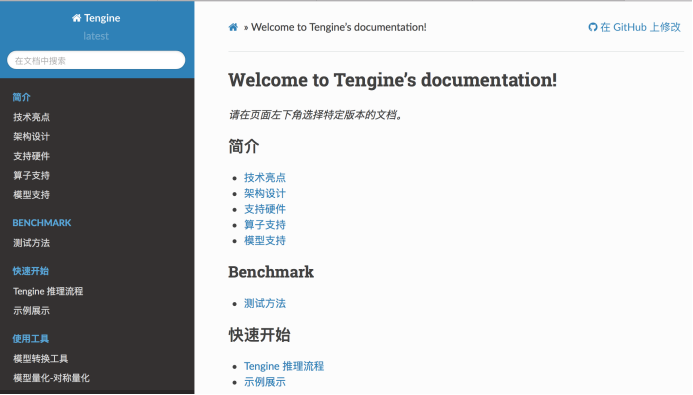Follow the 架构设计 link in main content
The width and height of the screenshot is (693, 395).
[265, 194]
